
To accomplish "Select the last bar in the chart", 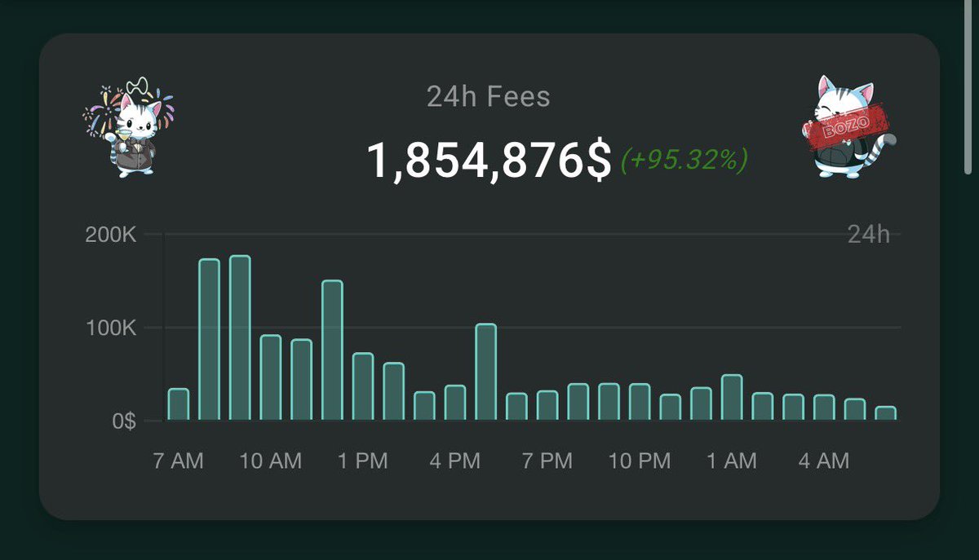I will 886,413.
